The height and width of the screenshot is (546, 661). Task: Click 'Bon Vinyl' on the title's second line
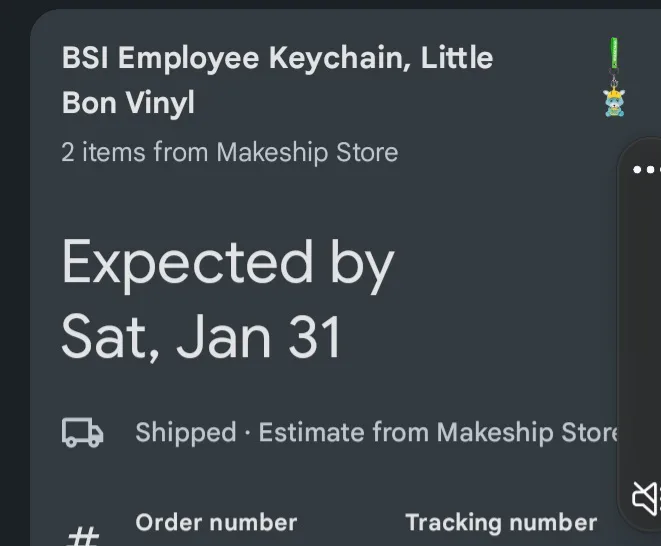coord(128,102)
